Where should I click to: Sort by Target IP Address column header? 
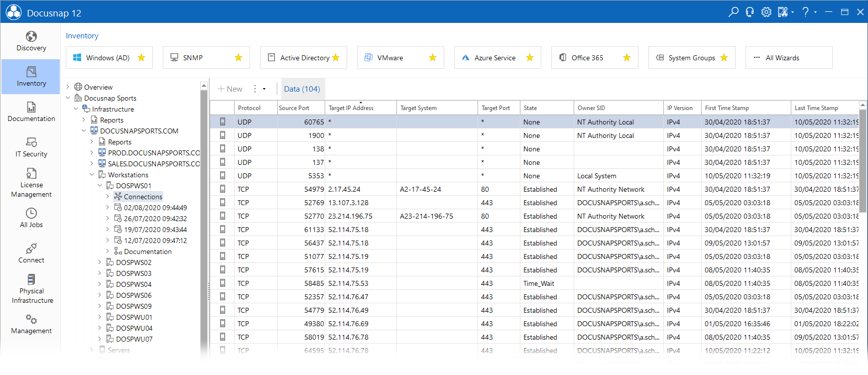361,108
